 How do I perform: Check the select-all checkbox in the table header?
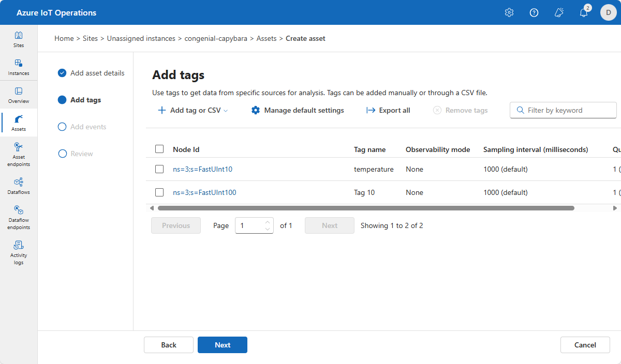tap(159, 148)
